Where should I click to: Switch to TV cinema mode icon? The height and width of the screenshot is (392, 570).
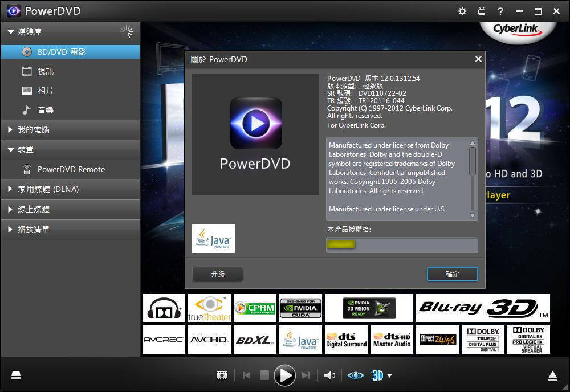pyautogui.click(x=481, y=11)
